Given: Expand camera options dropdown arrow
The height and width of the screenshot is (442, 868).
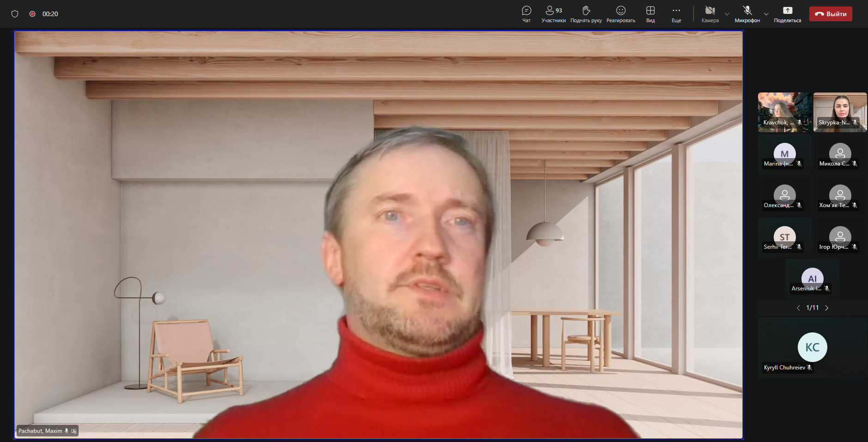Looking at the screenshot, I should point(727,14).
